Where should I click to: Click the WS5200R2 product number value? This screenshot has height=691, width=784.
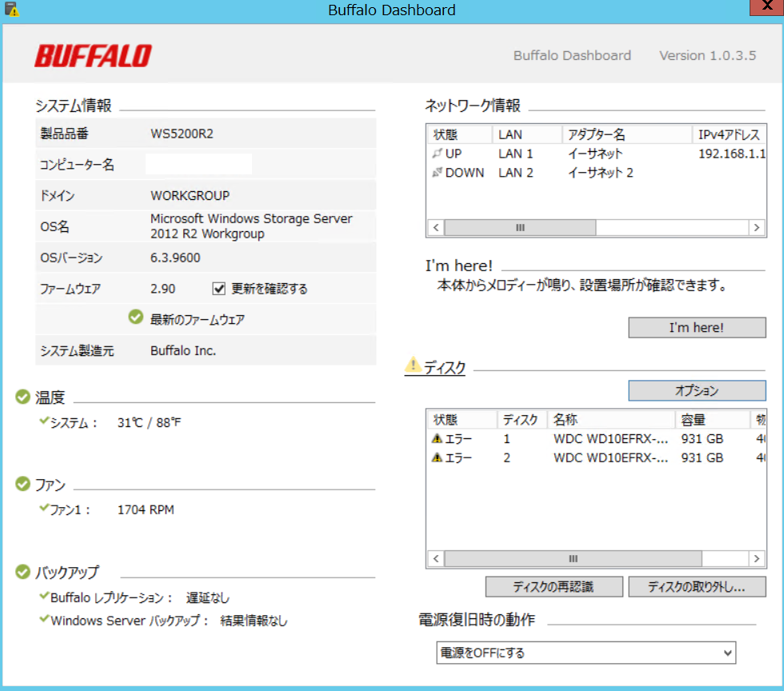click(182, 134)
